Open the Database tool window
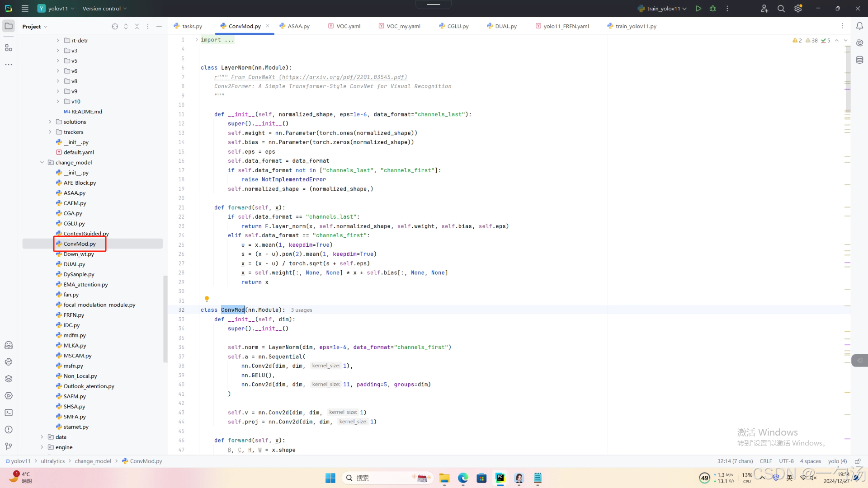 click(859, 60)
